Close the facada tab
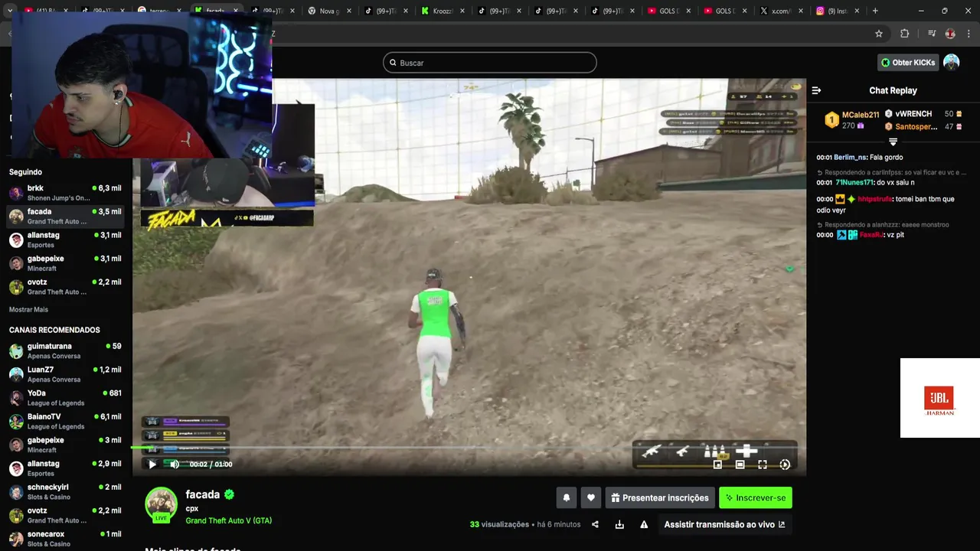The image size is (980, 551). point(236,11)
